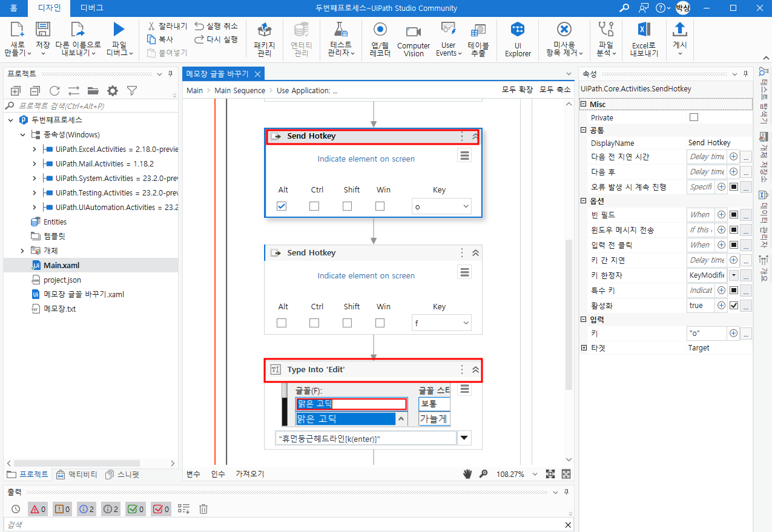The height and width of the screenshot is (532, 772).
Task: Open the KeyModifiers (키 한정자) dropdown
Action: tap(734, 275)
